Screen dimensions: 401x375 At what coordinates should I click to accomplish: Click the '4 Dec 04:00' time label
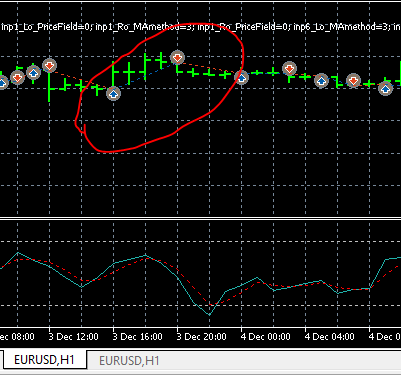(x=329, y=337)
